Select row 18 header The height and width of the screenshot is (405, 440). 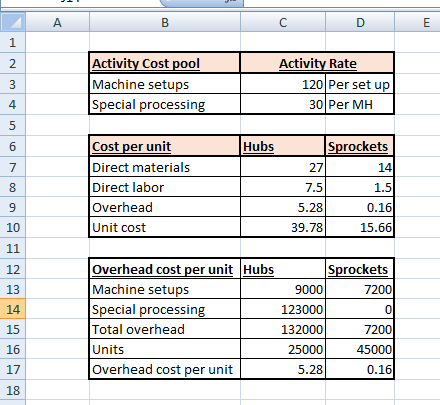click(13, 390)
